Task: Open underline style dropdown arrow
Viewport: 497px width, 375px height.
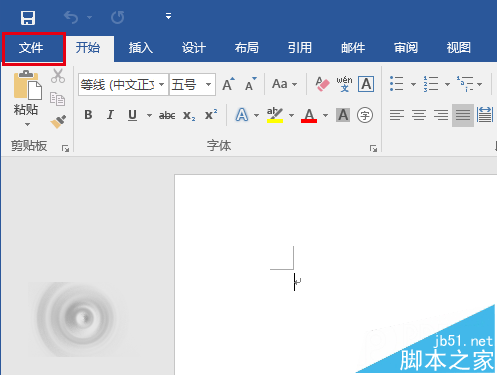Action: click(x=149, y=115)
